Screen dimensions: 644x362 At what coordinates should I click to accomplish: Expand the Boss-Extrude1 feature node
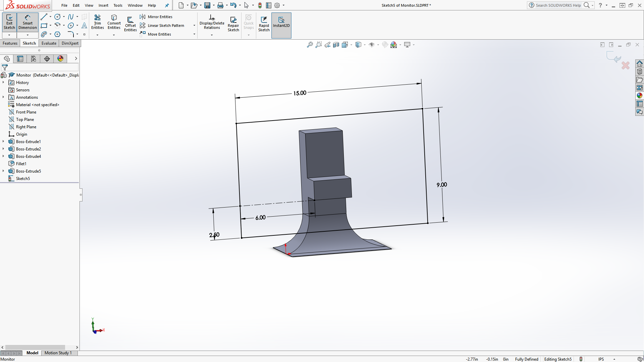3,142
